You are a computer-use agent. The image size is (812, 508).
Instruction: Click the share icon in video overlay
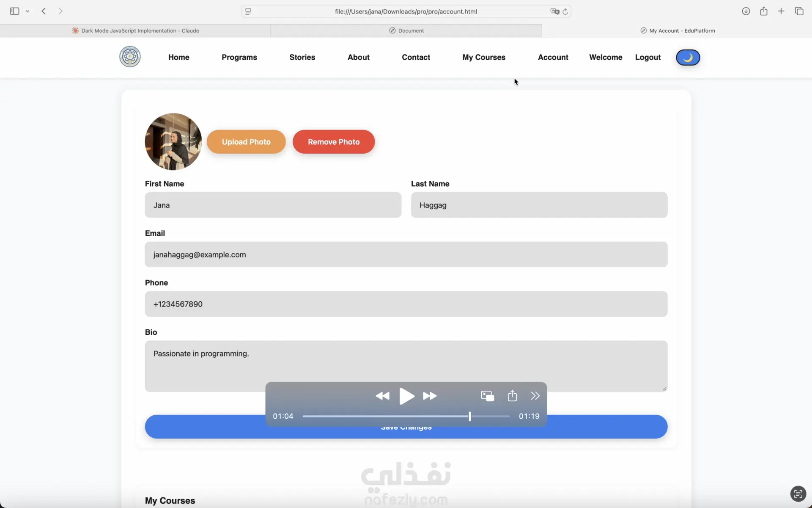[512, 396]
